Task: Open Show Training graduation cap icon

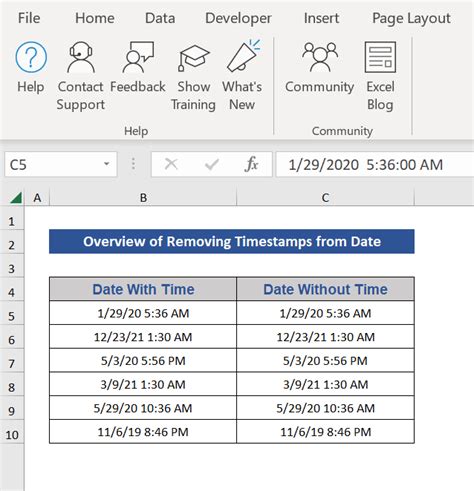Action: click(193, 58)
